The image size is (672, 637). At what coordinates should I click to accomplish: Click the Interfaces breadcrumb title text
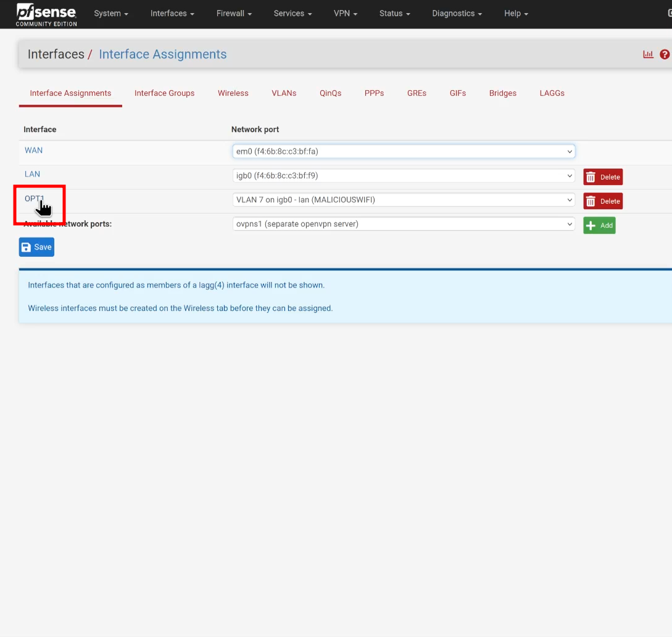click(56, 54)
